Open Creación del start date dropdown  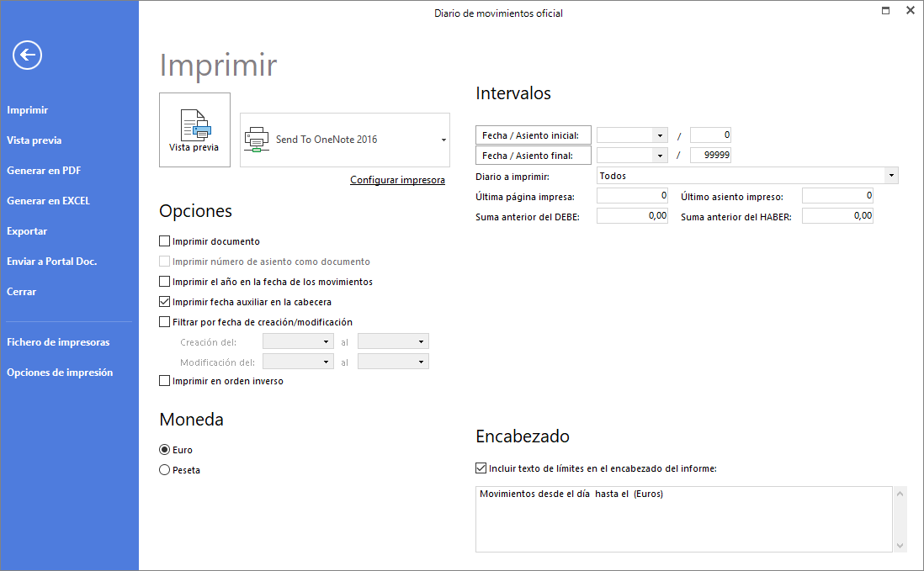click(x=326, y=342)
